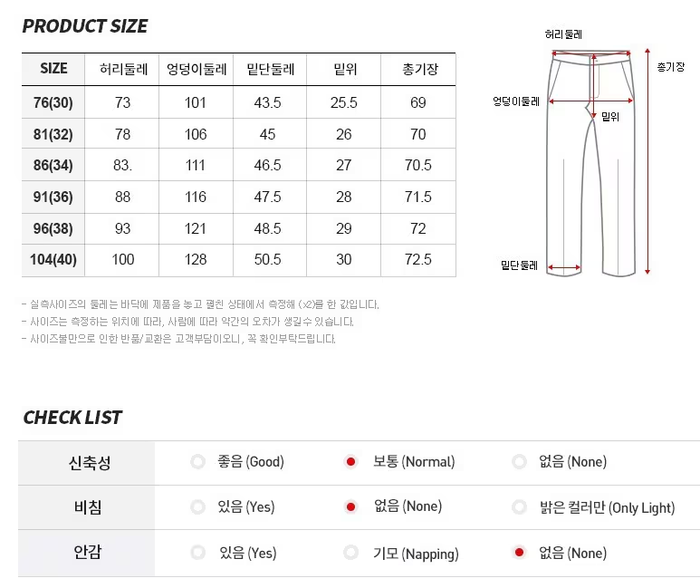Click the 총기장 column header
Viewport: 700px width, 588px height.
(x=419, y=69)
